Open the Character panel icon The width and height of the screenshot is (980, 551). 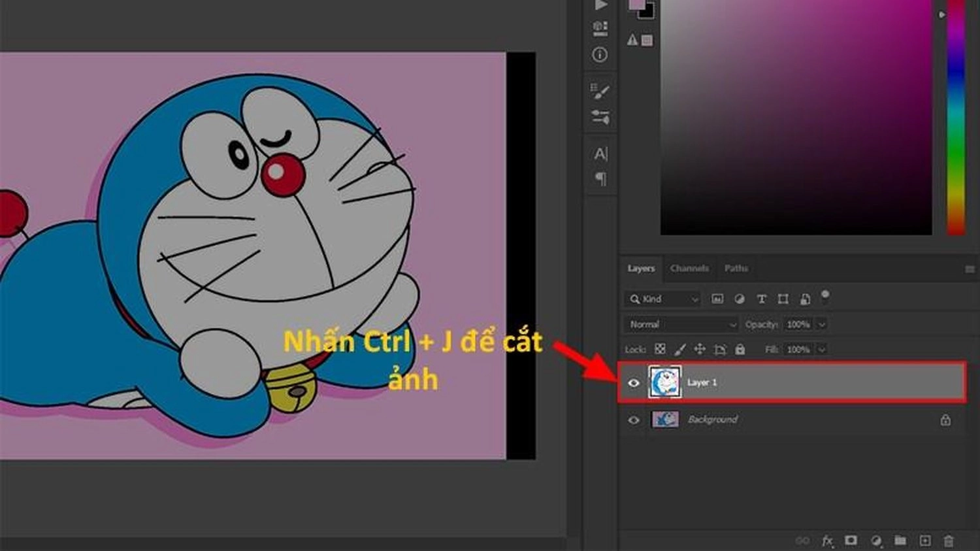[600, 154]
